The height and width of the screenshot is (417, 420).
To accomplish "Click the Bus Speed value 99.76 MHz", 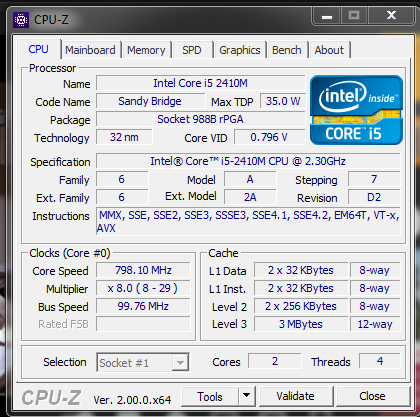I will (x=143, y=306).
